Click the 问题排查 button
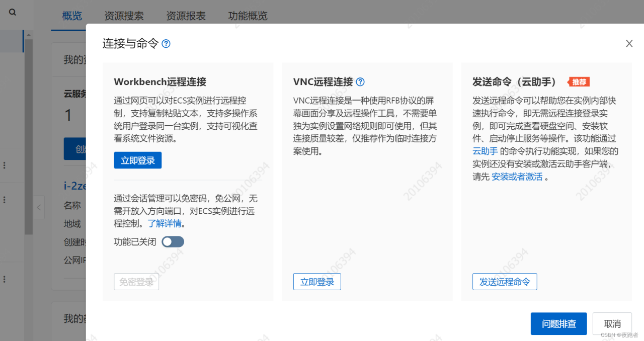The width and height of the screenshot is (644, 341). click(558, 323)
